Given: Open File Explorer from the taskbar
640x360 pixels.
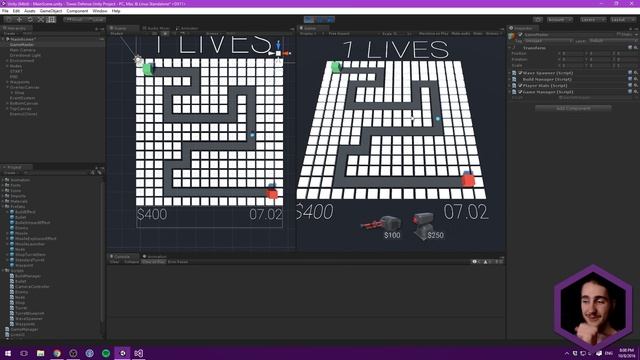Looking at the screenshot, I should point(40,353).
